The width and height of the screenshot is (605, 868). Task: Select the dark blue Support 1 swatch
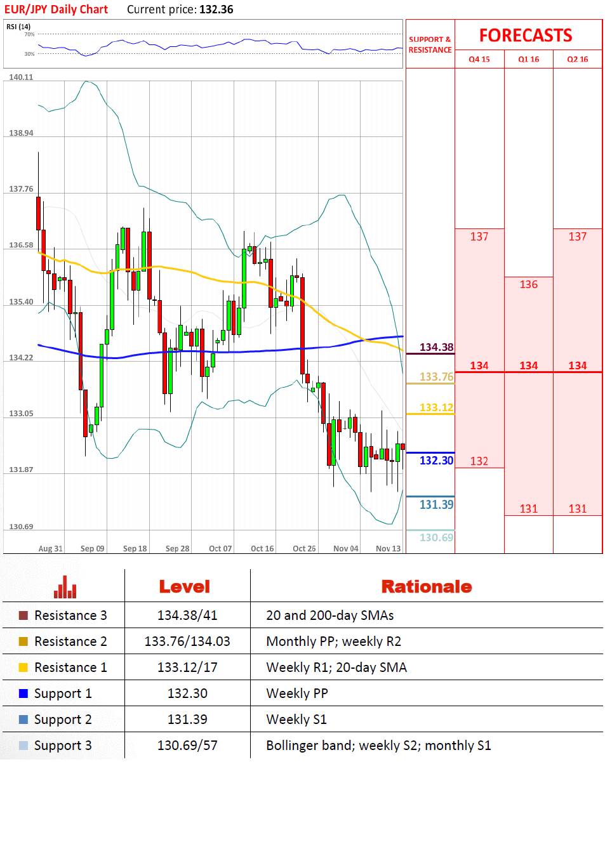click(23, 694)
